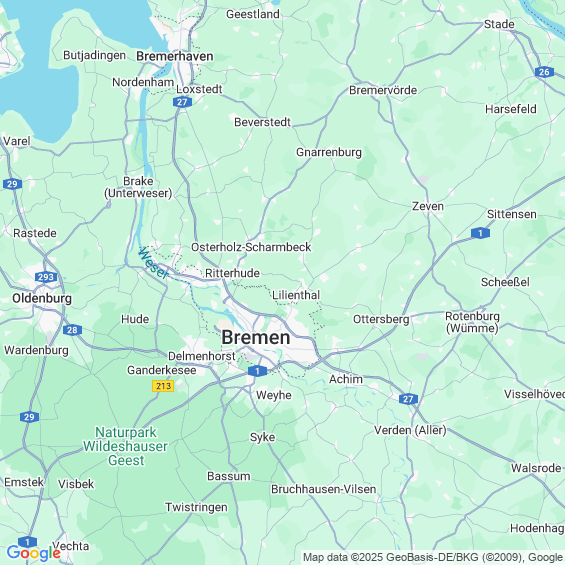Select the Rotenburg (Wümme) label

pyautogui.click(x=472, y=322)
